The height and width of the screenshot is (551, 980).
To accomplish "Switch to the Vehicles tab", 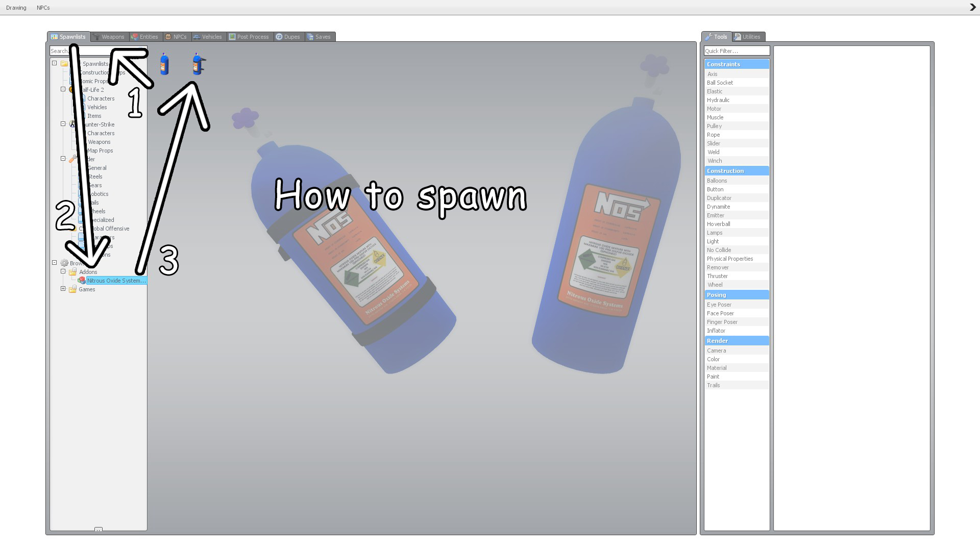I will 208,37.
